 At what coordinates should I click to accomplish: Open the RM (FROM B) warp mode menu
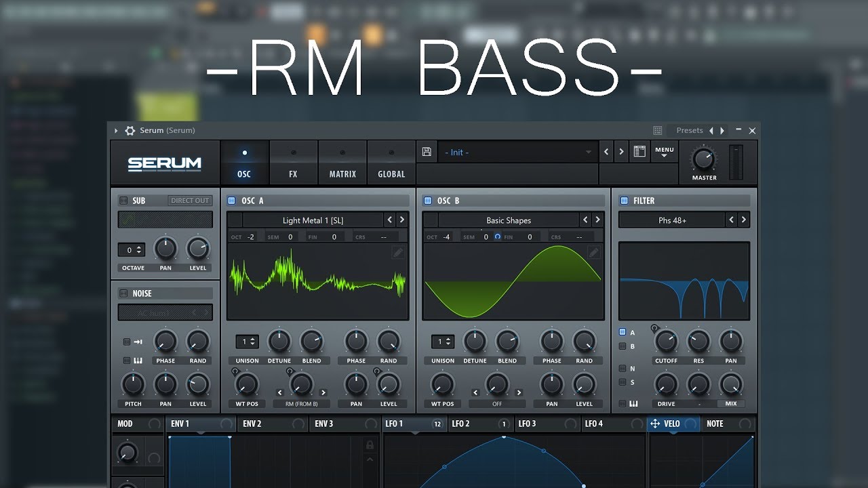301,404
